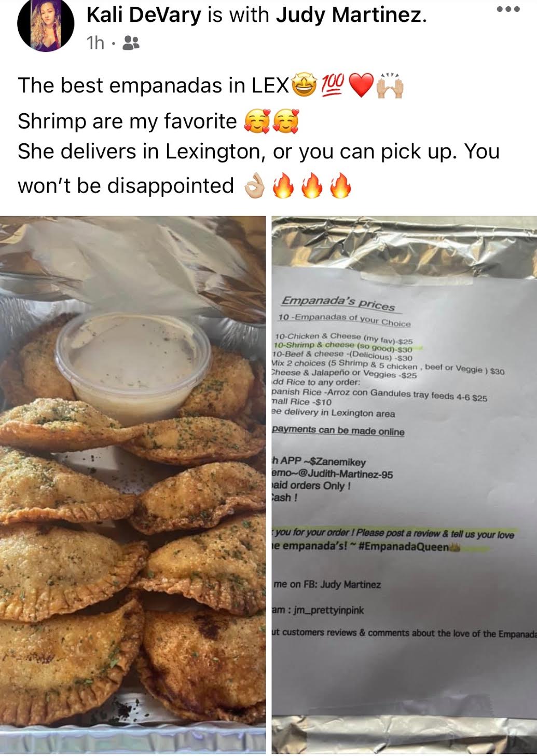
Task: Open the empanadas tray photo
Action: click(x=133, y=484)
